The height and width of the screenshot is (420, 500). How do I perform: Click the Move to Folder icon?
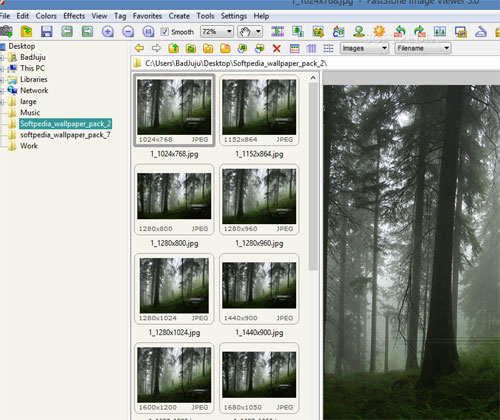tap(259, 48)
